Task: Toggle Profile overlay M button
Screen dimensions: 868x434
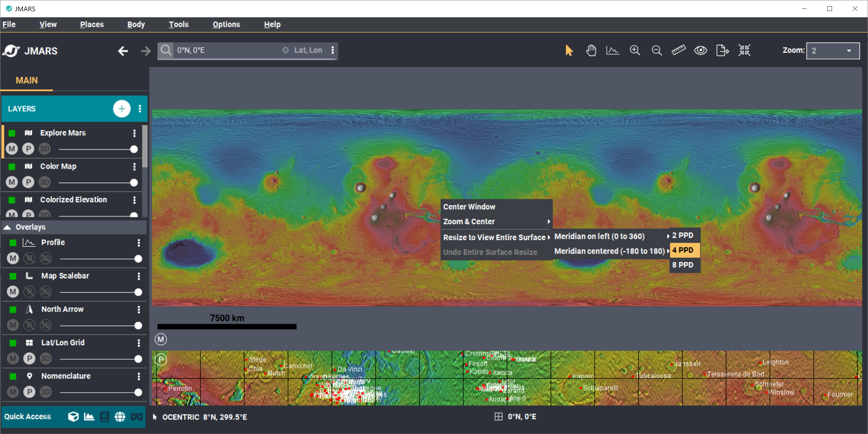Action: click(13, 258)
